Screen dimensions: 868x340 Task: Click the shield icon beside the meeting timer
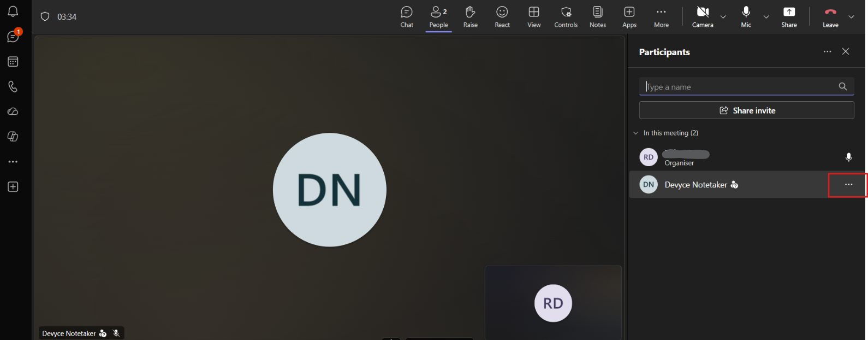[x=45, y=17]
